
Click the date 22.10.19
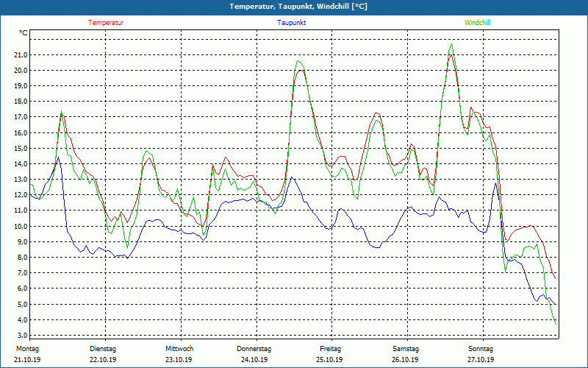103,360
